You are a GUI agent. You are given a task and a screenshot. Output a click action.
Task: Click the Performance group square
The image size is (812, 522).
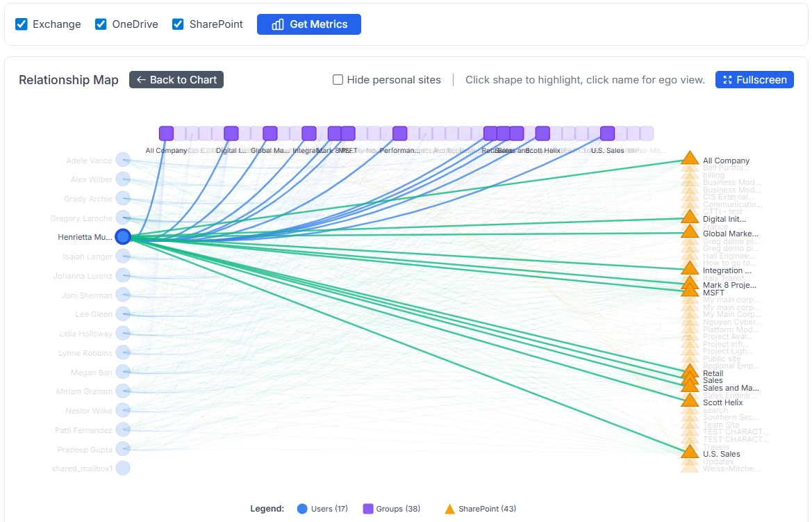[399, 133]
